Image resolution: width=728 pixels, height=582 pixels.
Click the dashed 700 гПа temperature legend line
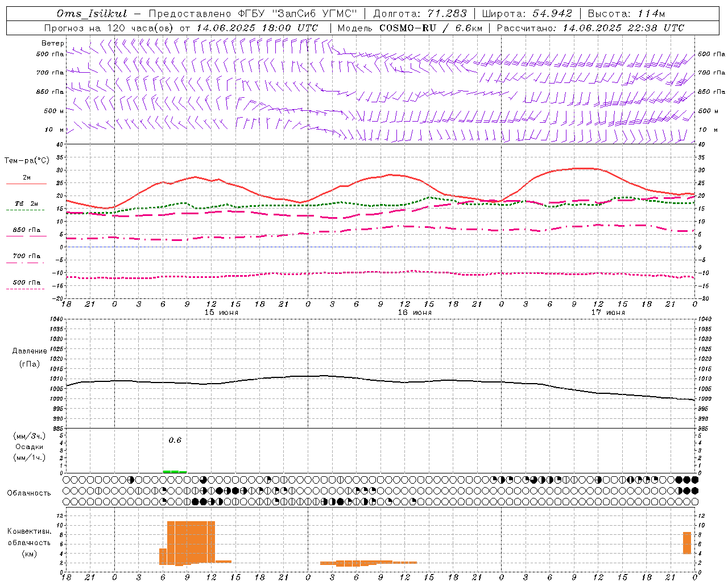click(26, 263)
